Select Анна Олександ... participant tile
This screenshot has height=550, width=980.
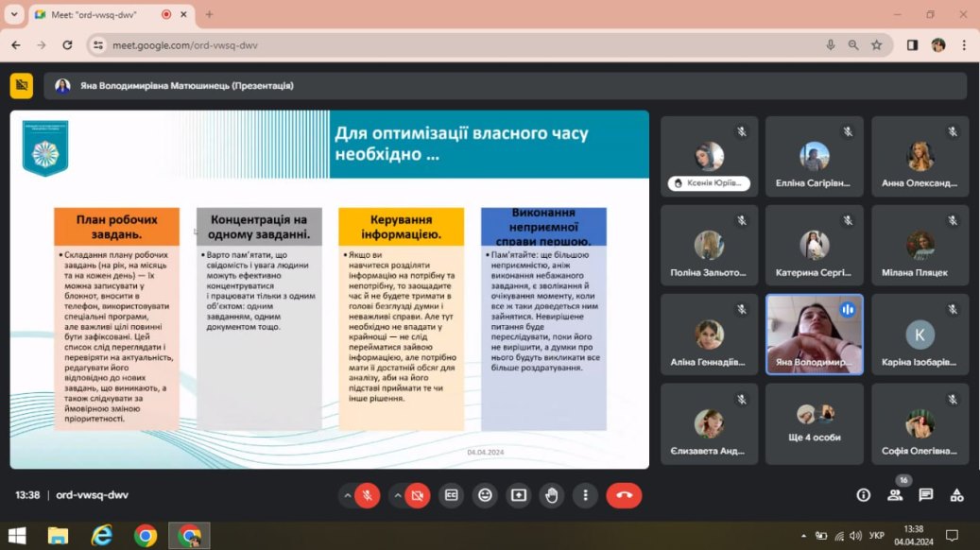click(x=920, y=156)
